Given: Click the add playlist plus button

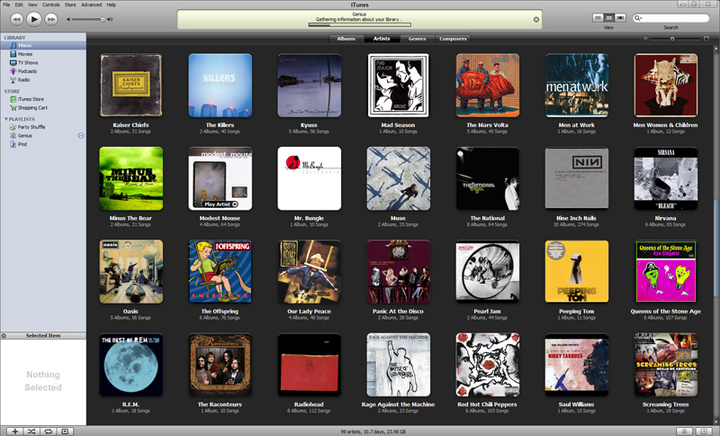Looking at the screenshot, I should tap(13, 430).
